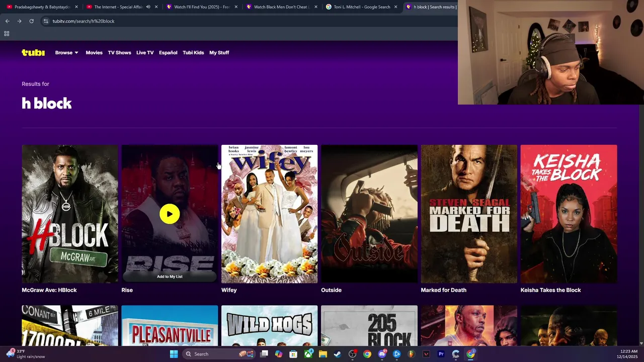The image size is (644, 362).
Task: Switch to Español content
Action: pos(168,52)
